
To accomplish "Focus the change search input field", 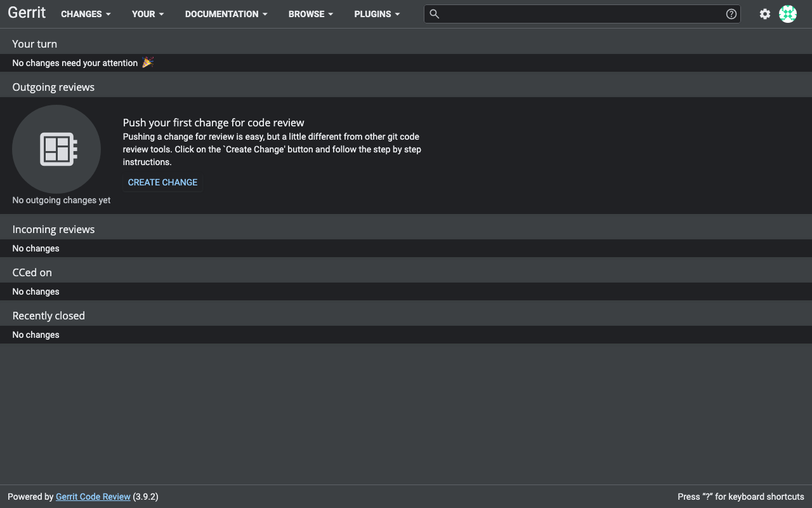I will click(582, 14).
